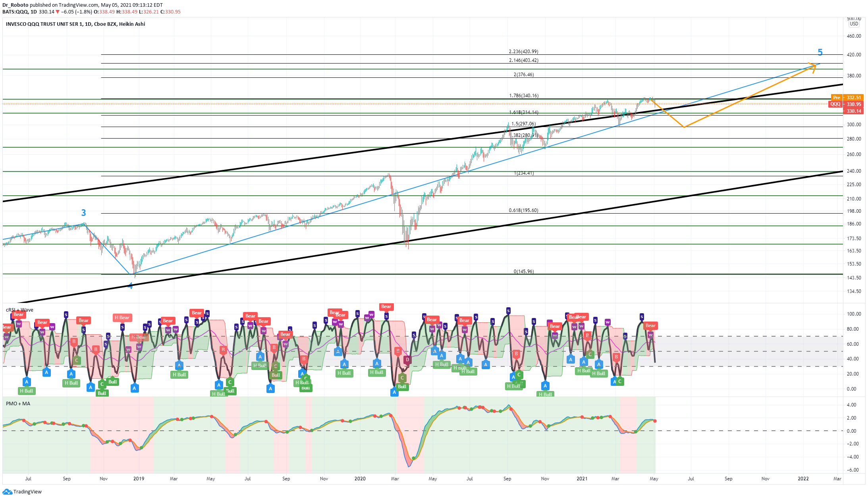Click the USD currency label
Image resolution: width=868 pixels, height=499 pixels.
click(x=854, y=24)
